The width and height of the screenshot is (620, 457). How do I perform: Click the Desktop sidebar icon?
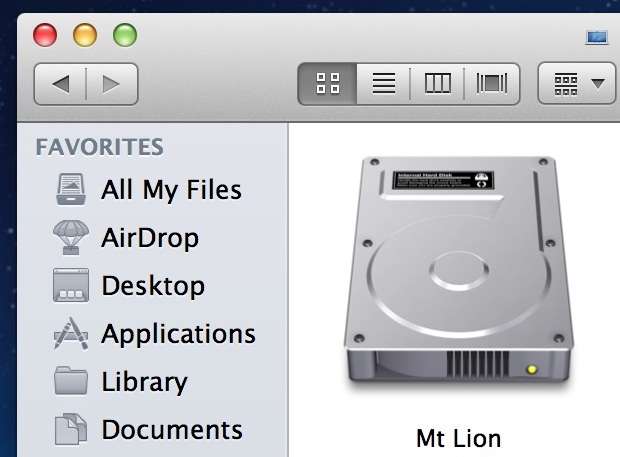(71, 285)
